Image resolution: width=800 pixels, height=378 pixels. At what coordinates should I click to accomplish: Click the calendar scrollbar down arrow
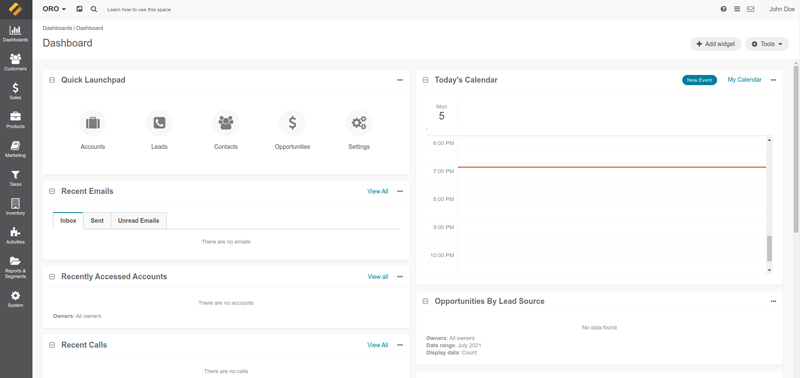769,270
